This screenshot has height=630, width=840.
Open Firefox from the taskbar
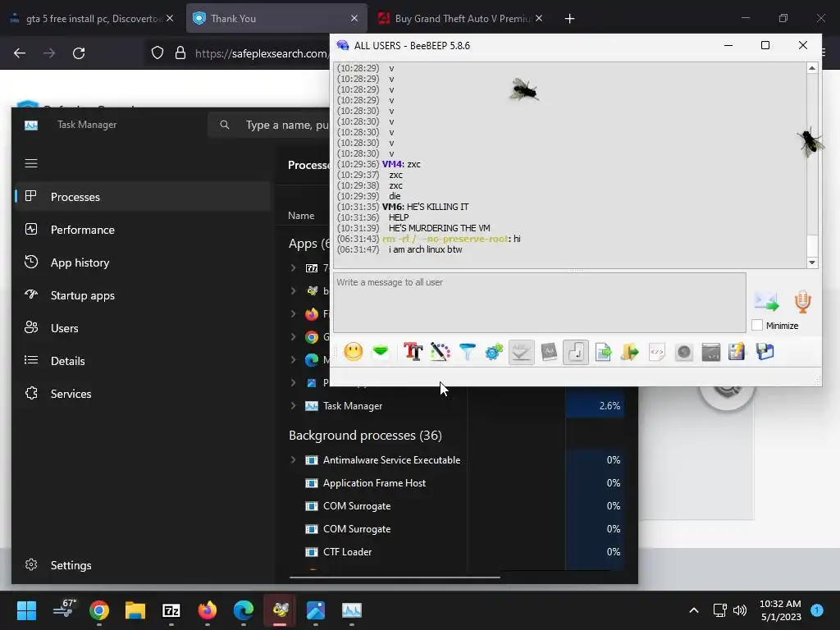click(208, 610)
